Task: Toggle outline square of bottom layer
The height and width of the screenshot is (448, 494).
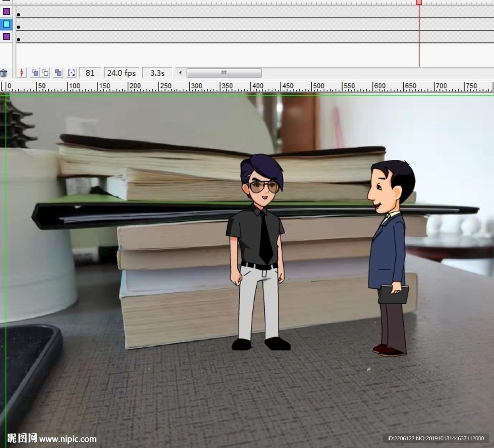Action: (6, 36)
